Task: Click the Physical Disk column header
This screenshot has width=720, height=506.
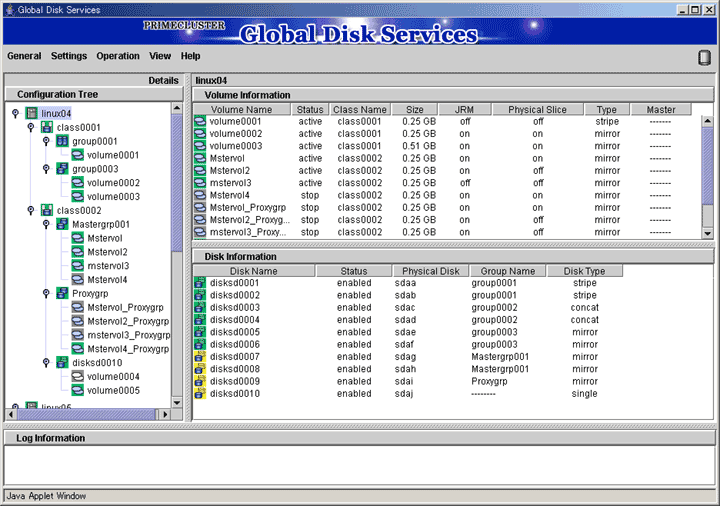Action: 431,271
